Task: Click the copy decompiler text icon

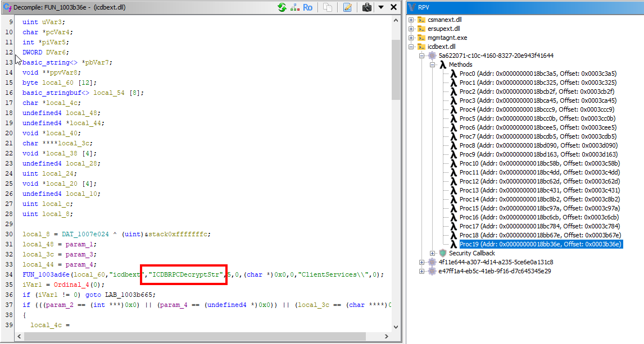Action: (328, 7)
